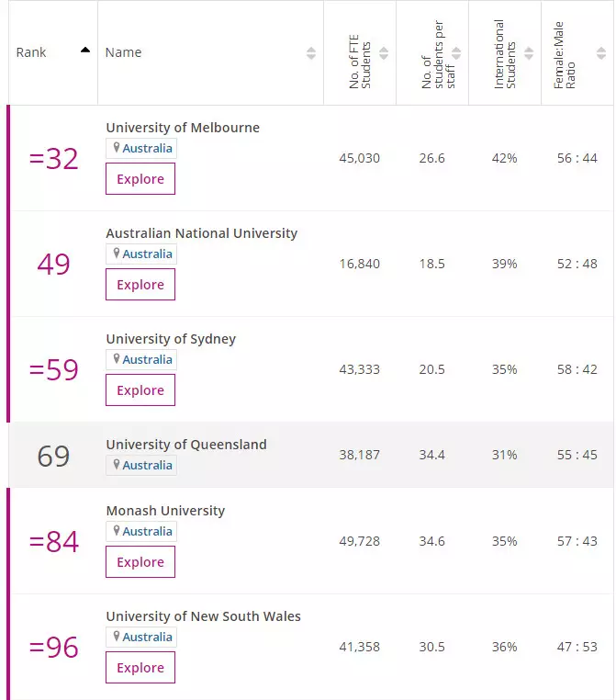Explore University of Melbourne

pos(140,179)
